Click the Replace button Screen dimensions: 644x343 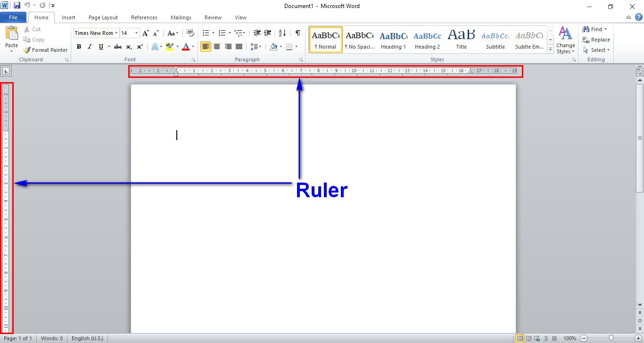pyautogui.click(x=596, y=40)
